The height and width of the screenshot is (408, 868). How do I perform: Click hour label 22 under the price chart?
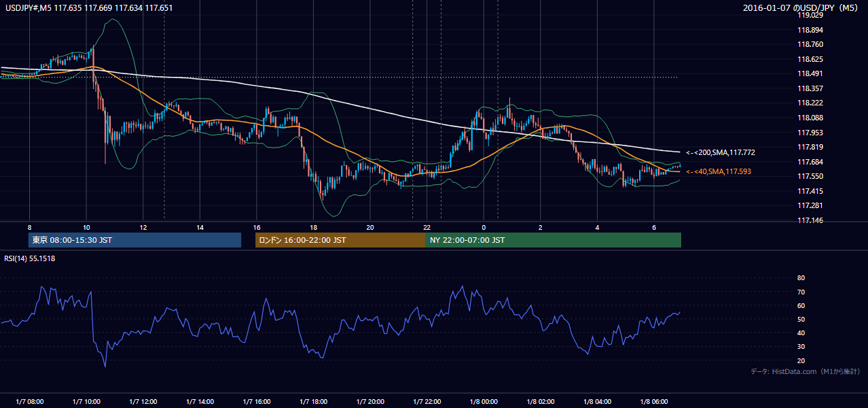tap(427, 227)
